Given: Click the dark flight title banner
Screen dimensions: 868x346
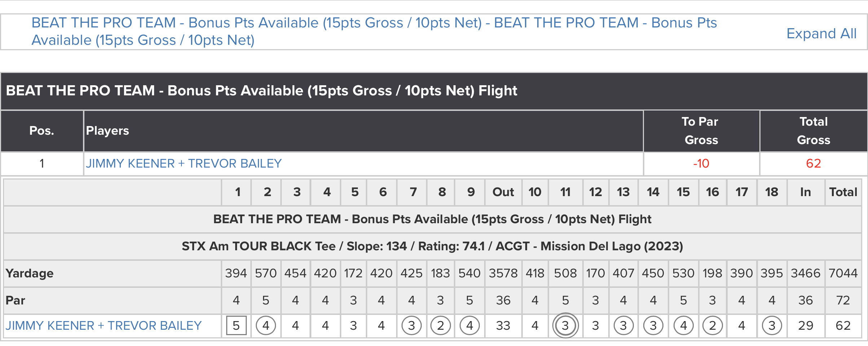Looking at the screenshot, I should 434,91.
